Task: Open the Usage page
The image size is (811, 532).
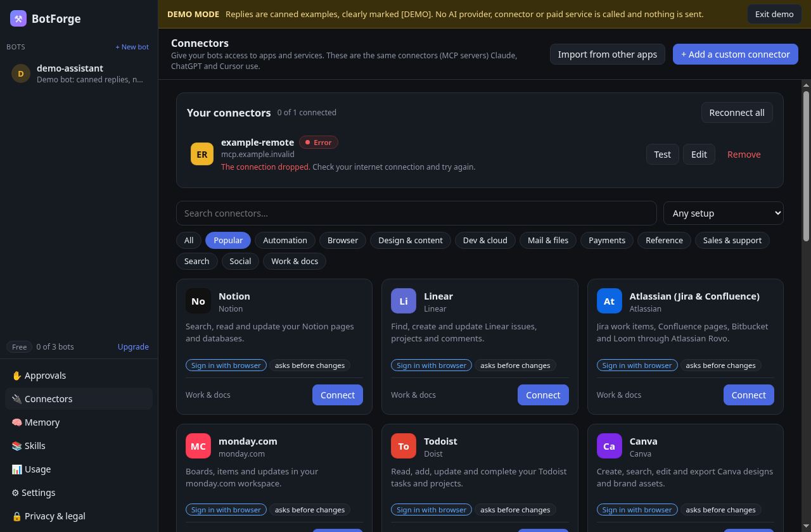Action: [x=79, y=469]
